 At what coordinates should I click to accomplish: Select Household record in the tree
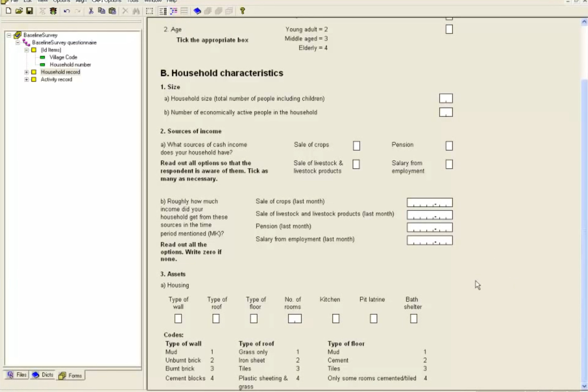tap(61, 72)
